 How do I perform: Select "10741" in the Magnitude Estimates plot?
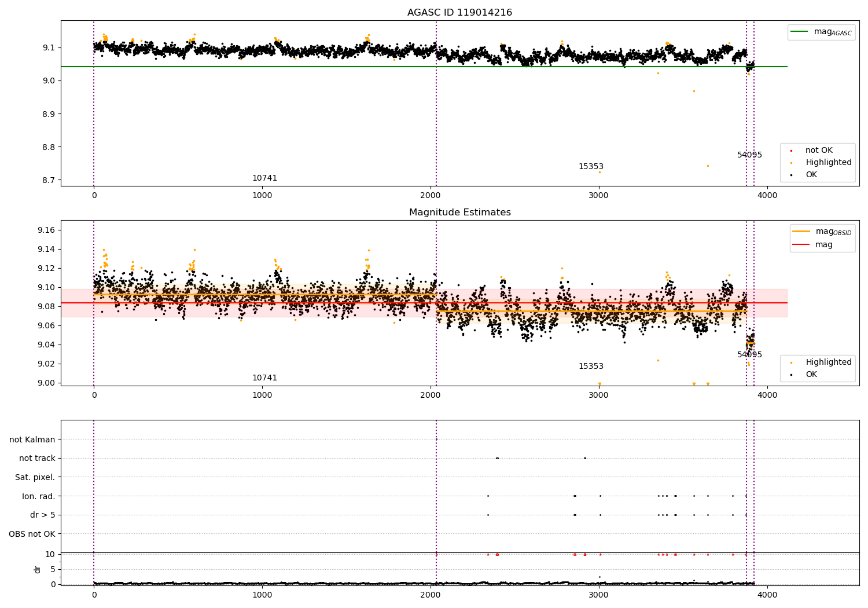[x=264, y=378]
